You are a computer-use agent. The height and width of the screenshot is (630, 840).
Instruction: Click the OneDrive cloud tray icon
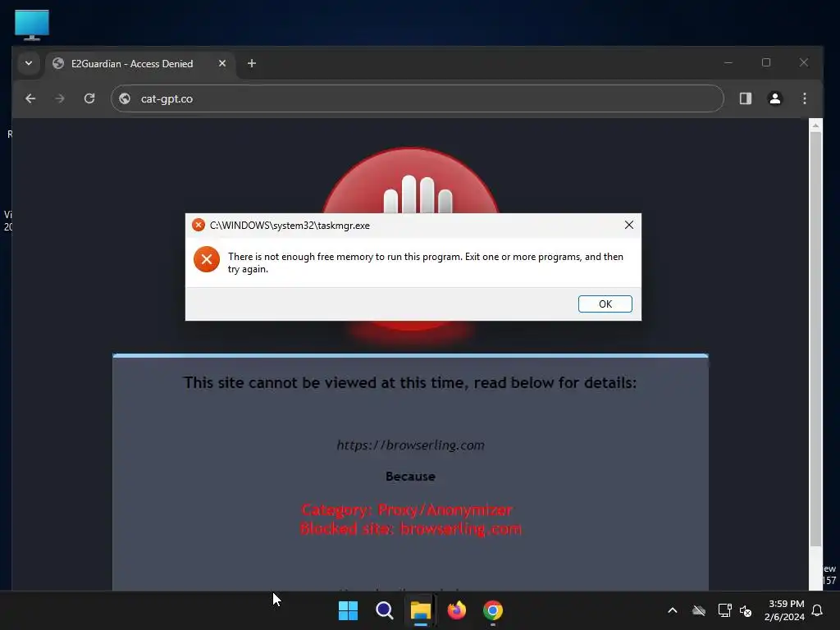click(x=699, y=610)
